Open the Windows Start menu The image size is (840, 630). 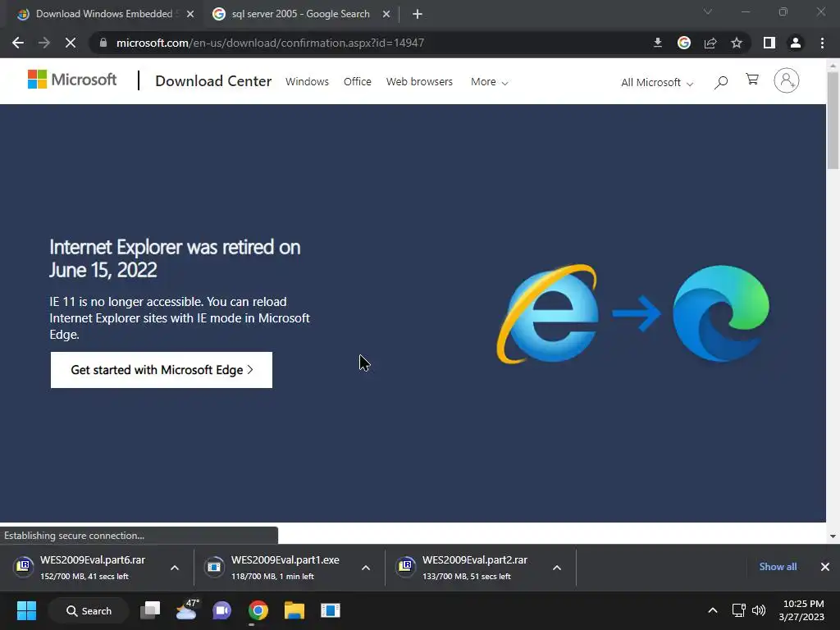pyautogui.click(x=26, y=610)
